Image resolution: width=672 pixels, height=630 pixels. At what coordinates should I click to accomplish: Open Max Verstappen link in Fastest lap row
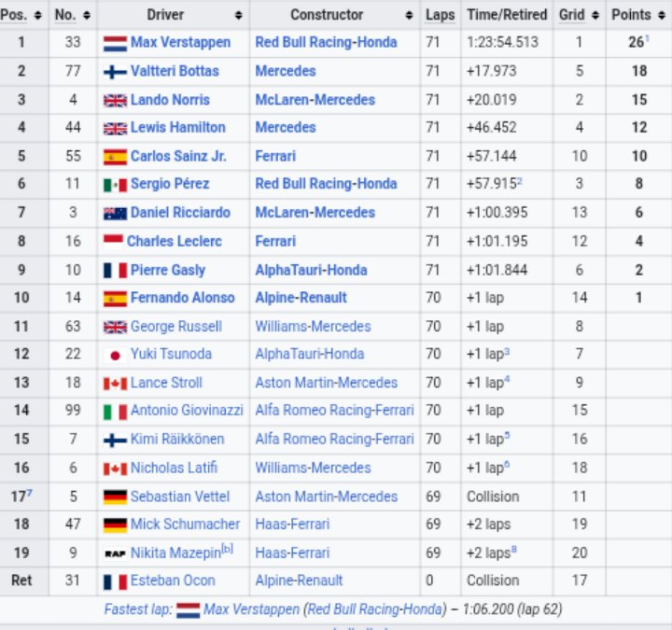click(x=251, y=609)
